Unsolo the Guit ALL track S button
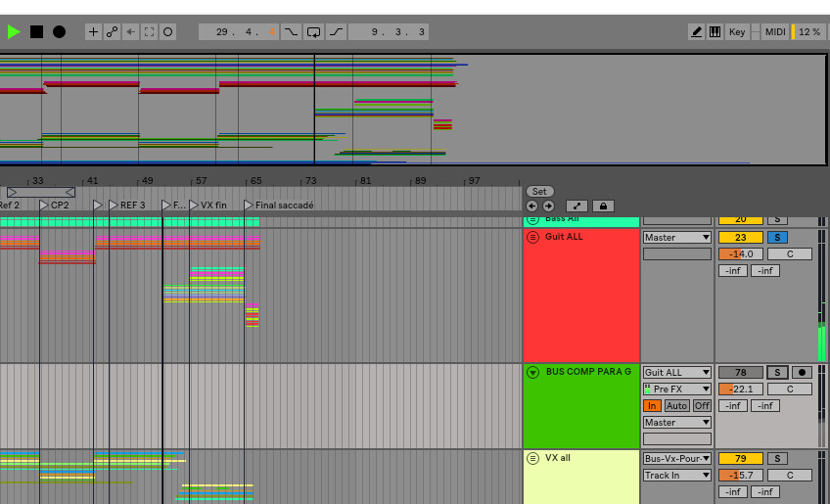Screen dimensions: 830x504 coord(777,237)
